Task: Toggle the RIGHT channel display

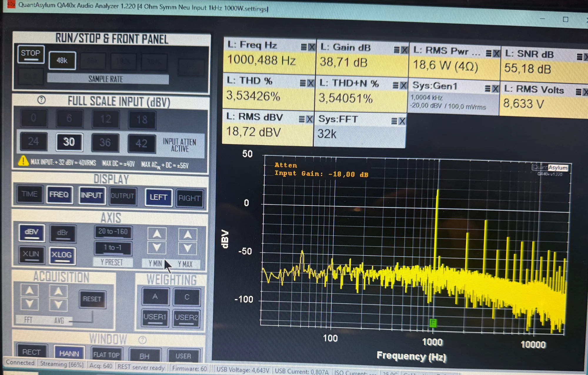Action: (190, 198)
